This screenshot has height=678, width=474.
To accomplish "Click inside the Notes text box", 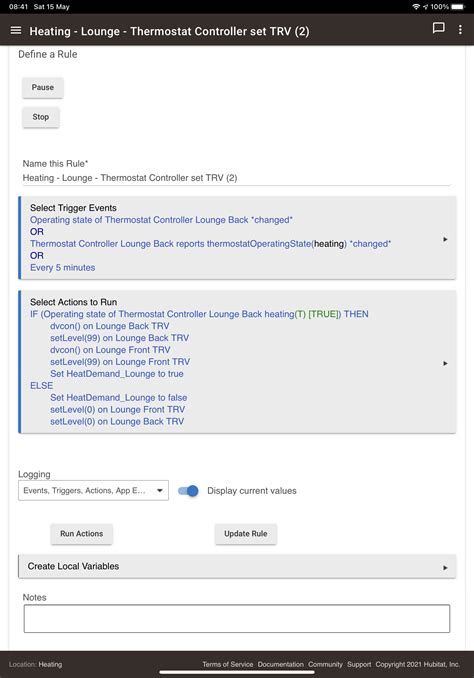I will click(237, 619).
